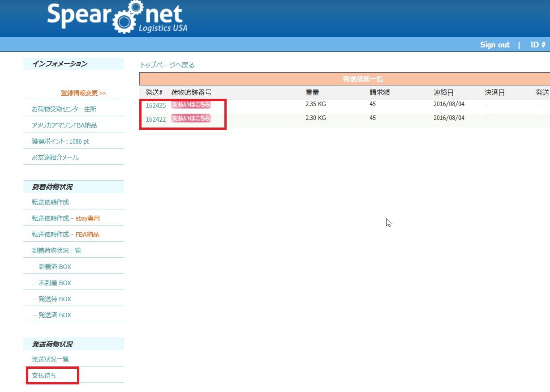Open 転送依頼作成 - FBA納品
Image resolution: width=550 pixels, height=392 pixels.
point(65,234)
